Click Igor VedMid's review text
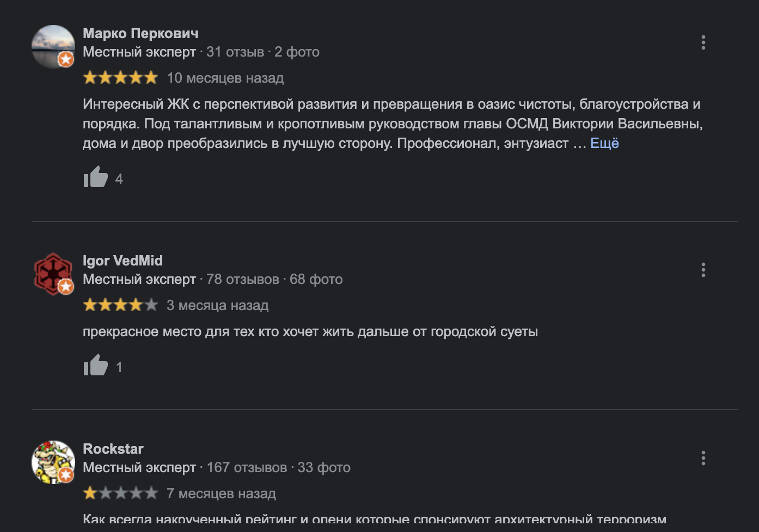Viewport: 759px width, 532px height. tap(310, 331)
